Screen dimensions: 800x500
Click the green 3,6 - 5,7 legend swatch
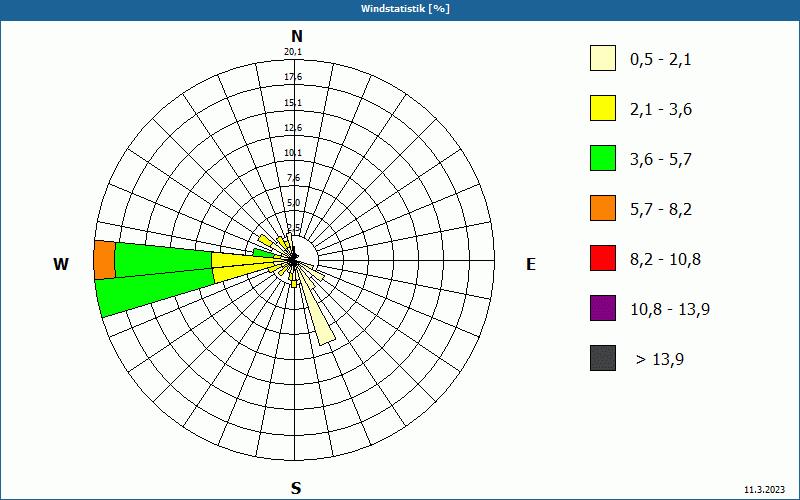[603, 158]
